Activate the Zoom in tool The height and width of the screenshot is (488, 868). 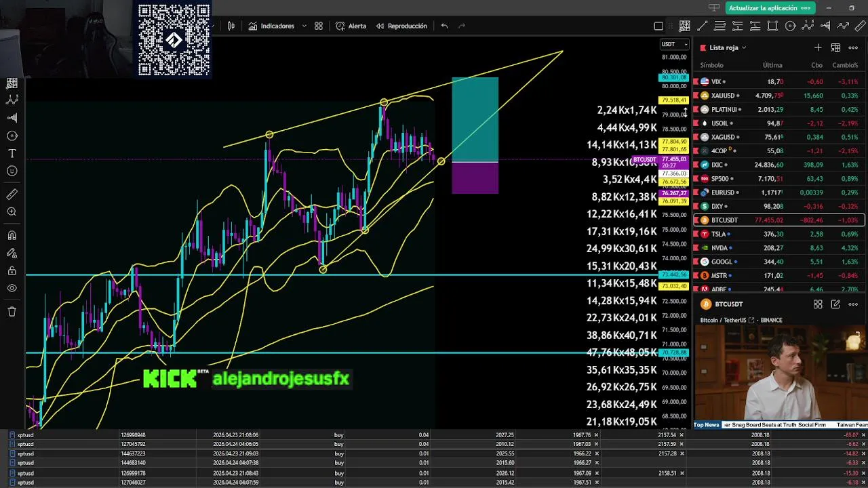tap(12, 212)
